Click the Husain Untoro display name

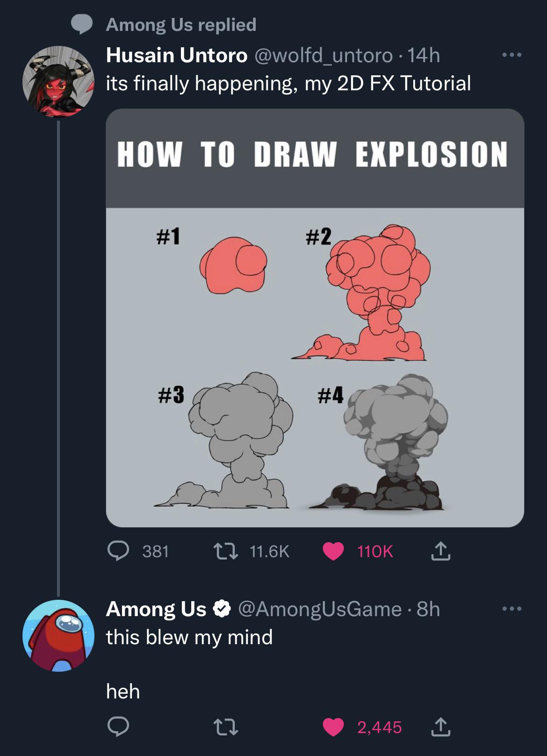pos(177,55)
